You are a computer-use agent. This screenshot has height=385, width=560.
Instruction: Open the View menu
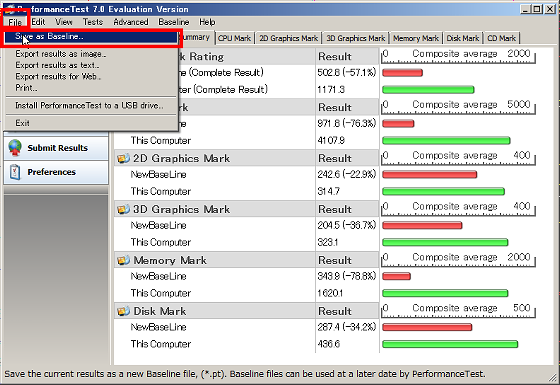tap(64, 22)
